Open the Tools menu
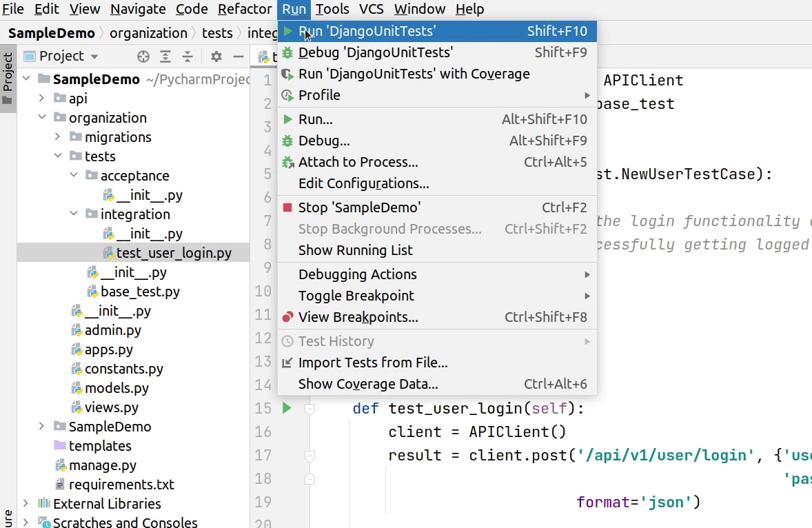Screen dimensions: 812x528 click(332, 9)
